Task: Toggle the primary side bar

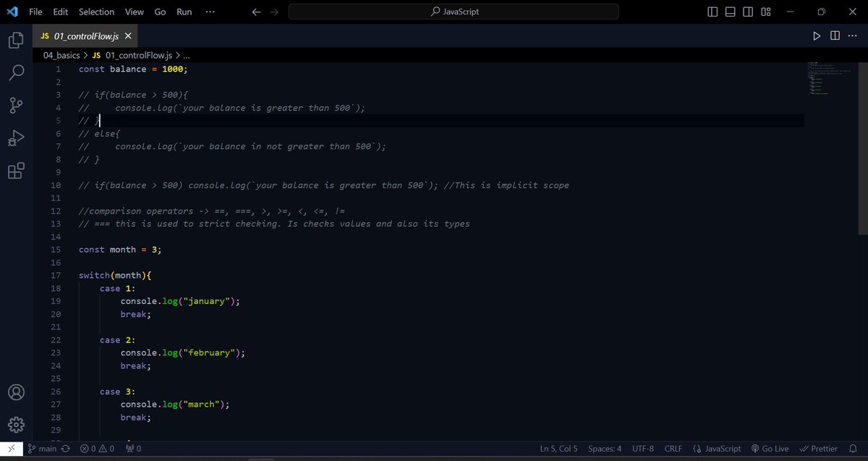Action: pyautogui.click(x=712, y=12)
